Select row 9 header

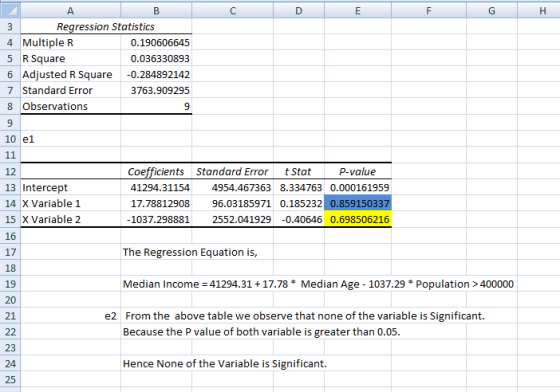tap(10, 123)
